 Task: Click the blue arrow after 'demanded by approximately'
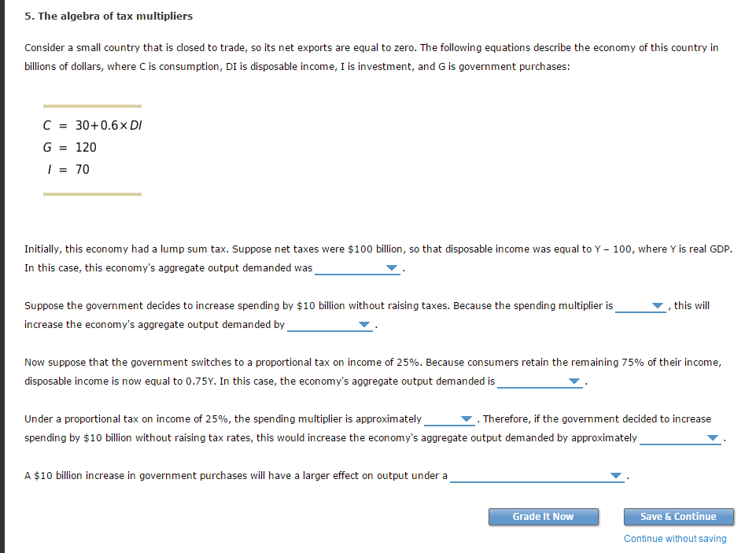click(713, 437)
